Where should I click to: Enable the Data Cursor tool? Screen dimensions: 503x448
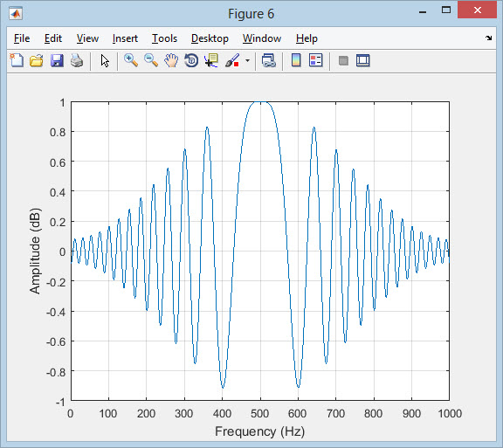pyautogui.click(x=211, y=60)
